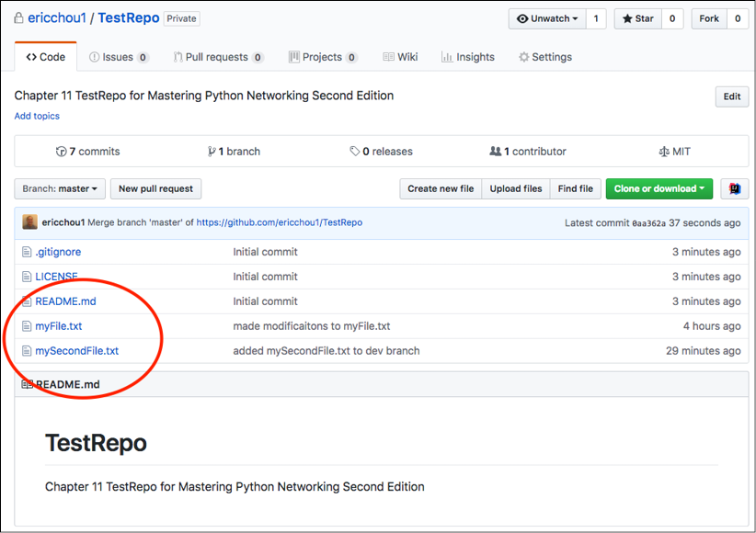Image resolution: width=756 pixels, height=533 pixels.
Task: Click the commits history clock icon
Action: point(62,152)
